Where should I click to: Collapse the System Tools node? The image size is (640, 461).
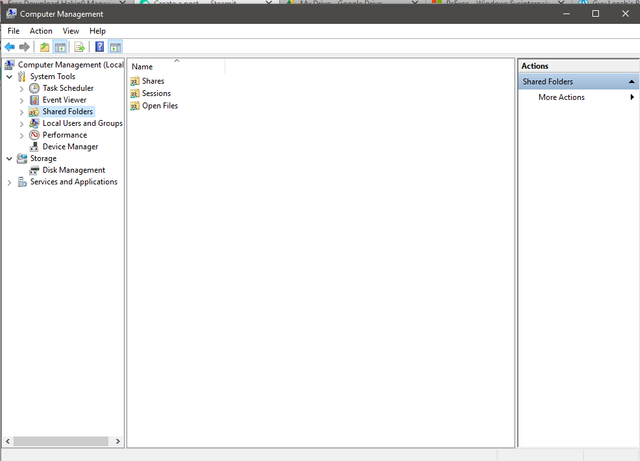[9, 76]
